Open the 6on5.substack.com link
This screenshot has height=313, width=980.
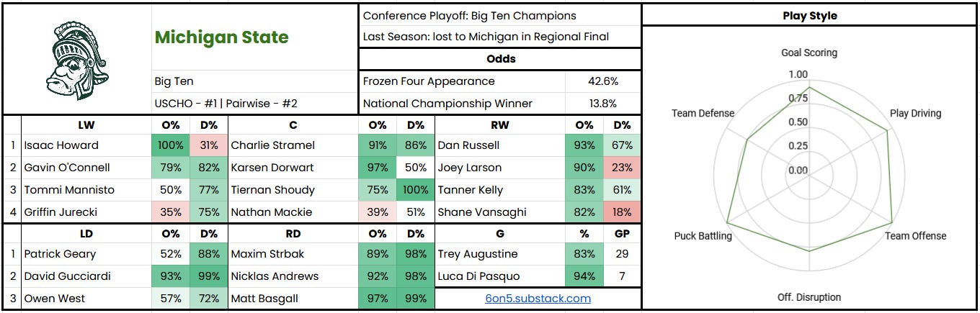coord(538,298)
